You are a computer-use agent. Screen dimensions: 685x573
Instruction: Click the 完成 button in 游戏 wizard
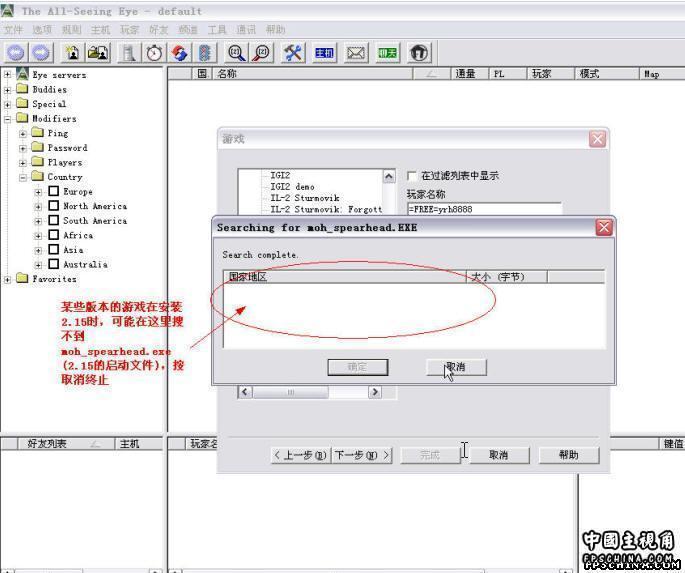(430, 455)
